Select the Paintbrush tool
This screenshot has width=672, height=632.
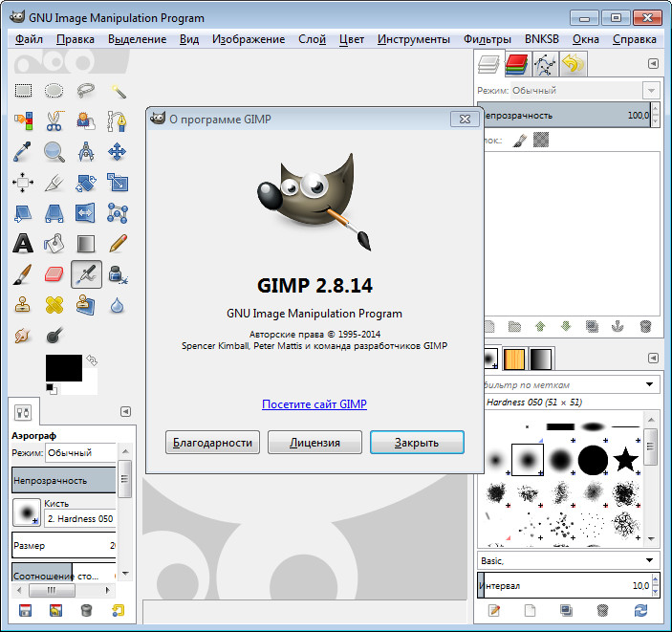[23, 274]
